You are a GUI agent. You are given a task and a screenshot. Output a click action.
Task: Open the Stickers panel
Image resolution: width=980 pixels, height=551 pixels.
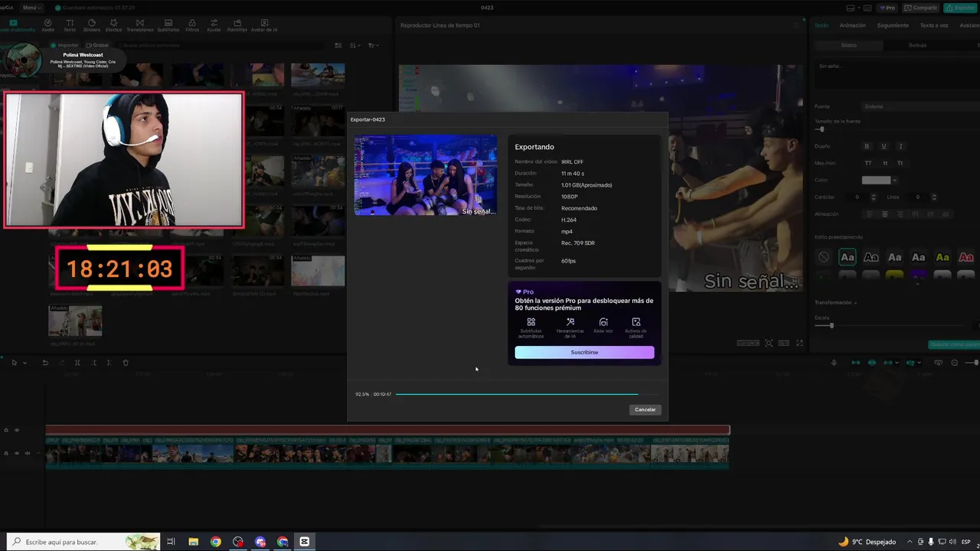(91, 25)
